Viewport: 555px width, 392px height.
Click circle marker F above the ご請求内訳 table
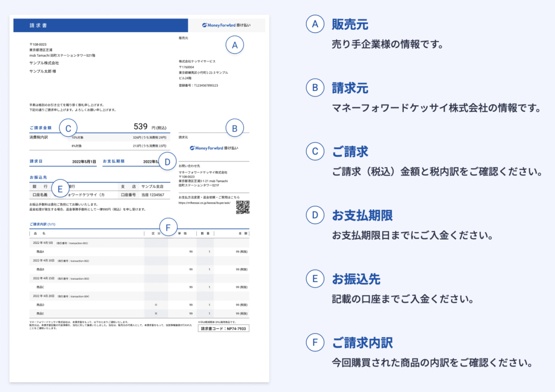[x=170, y=227]
